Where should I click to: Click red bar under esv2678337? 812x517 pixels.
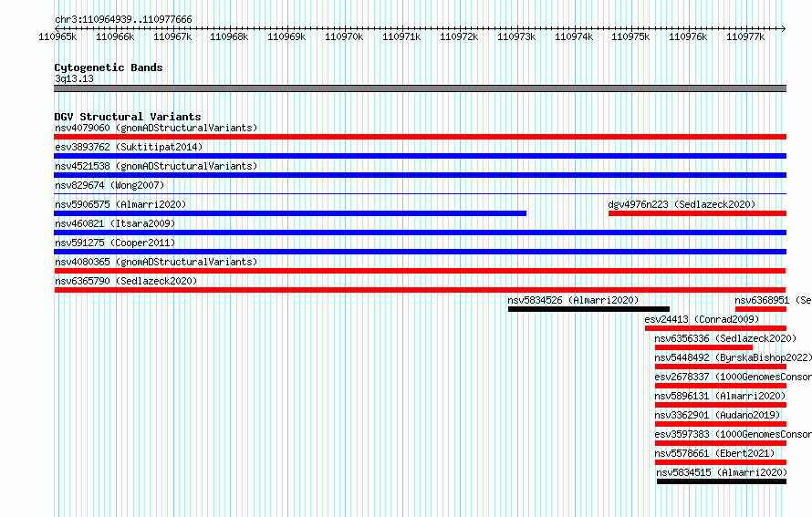tap(721, 386)
